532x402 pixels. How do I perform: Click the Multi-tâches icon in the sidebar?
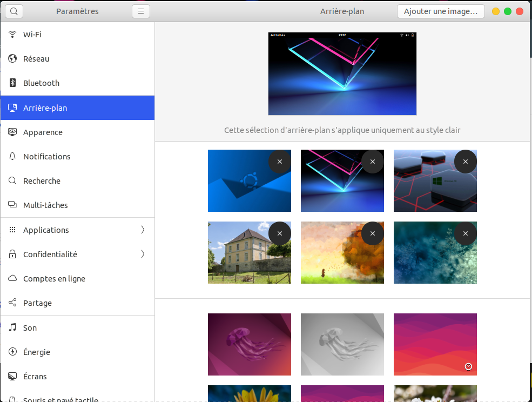12,205
